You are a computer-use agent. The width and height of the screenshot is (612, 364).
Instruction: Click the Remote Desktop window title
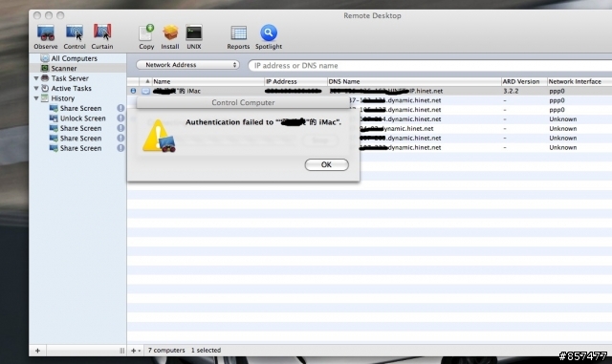[372, 15]
